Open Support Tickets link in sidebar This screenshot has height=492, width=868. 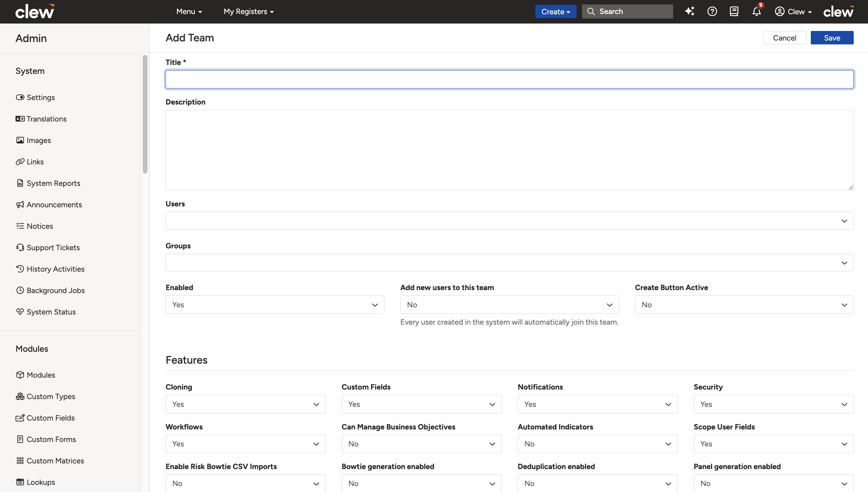pyautogui.click(x=53, y=248)
